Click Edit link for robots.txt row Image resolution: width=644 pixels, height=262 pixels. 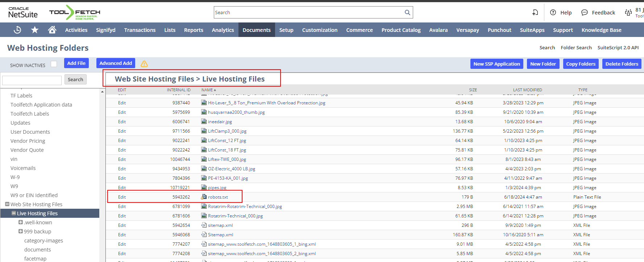[x=122, y=197]
